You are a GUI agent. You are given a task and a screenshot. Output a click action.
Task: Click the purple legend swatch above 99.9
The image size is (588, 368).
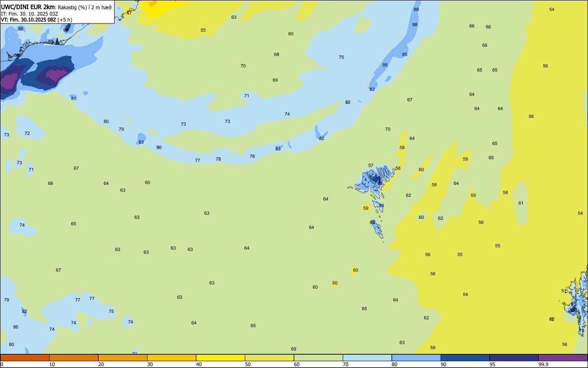(x=563, y=357)
